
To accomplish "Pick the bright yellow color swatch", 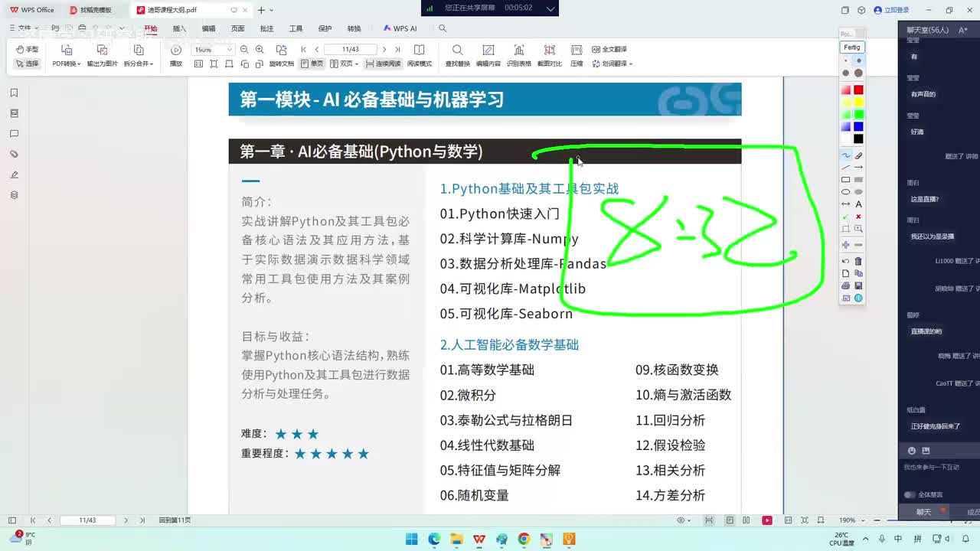I will pyautogui.click(x=858, y=102).
